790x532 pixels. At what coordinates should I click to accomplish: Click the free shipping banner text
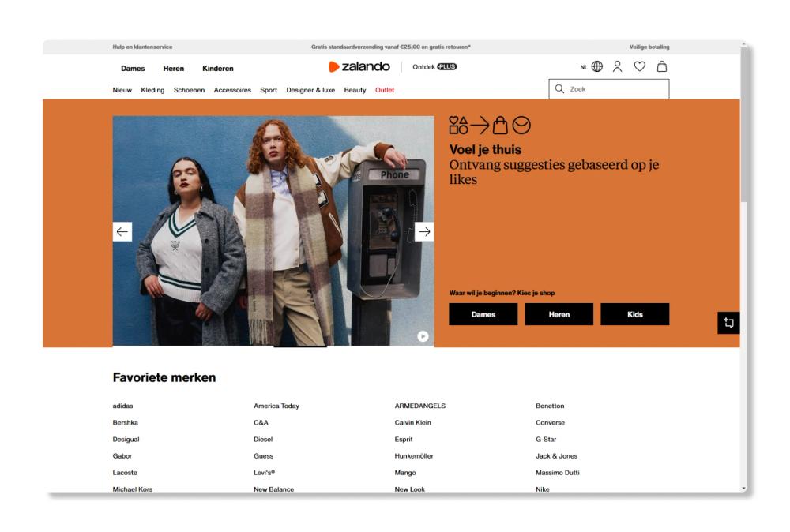point(390,47)
